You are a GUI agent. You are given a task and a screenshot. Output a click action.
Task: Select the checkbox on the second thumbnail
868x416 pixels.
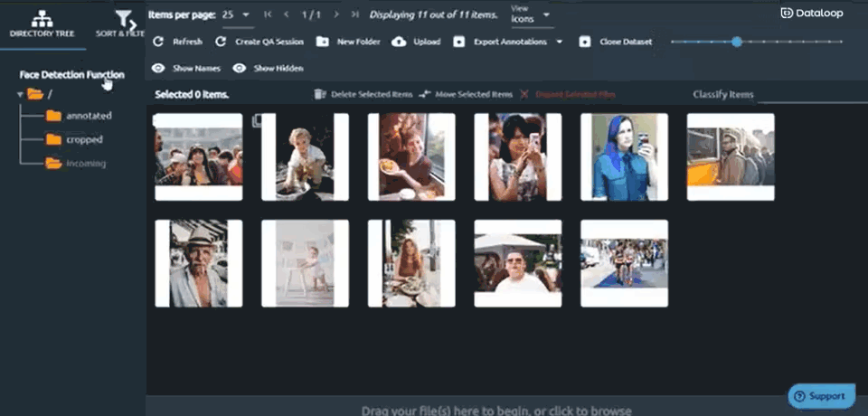(258, 119)
